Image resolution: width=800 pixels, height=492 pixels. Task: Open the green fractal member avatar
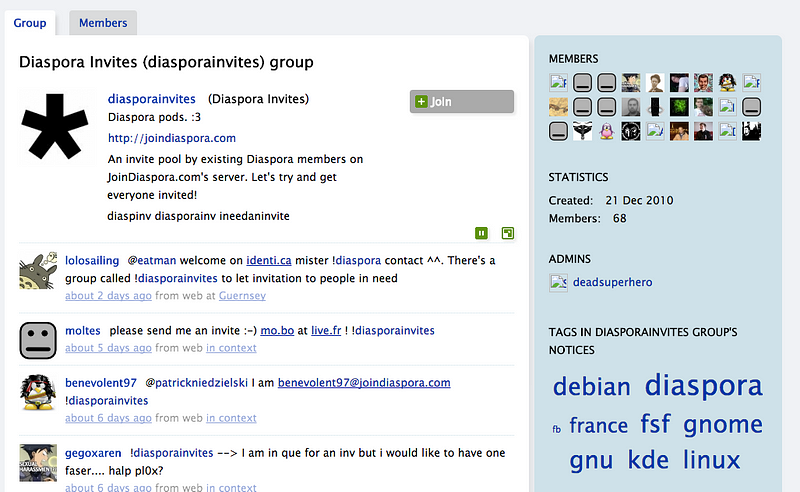point(679,107)
